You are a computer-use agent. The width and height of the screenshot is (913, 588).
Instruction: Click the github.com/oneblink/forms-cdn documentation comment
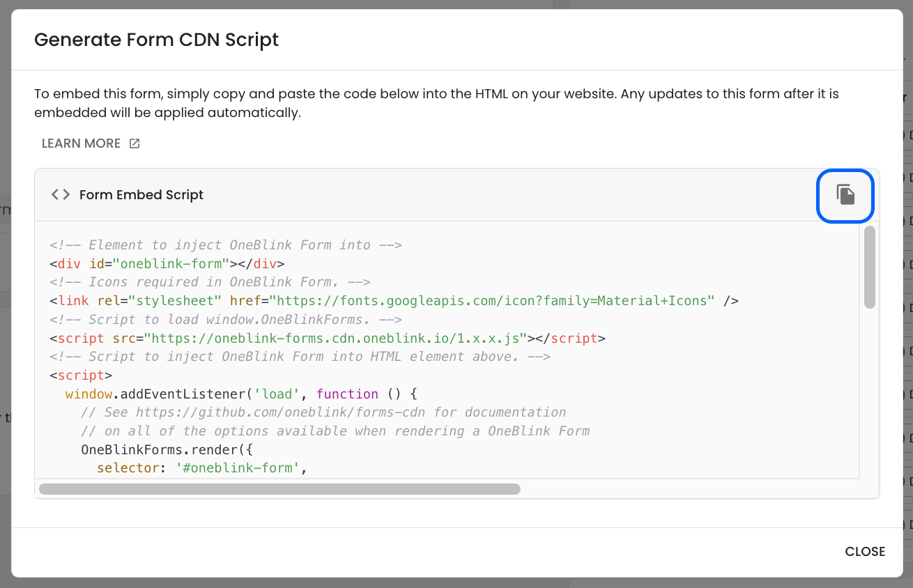tap(323, 412)
